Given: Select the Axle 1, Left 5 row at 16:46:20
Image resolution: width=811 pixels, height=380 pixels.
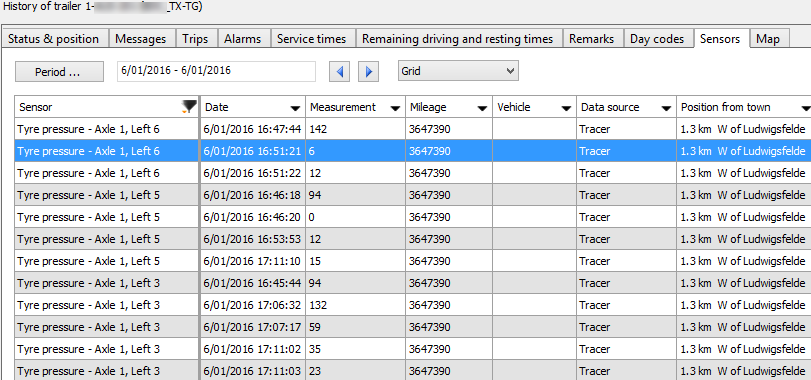Looking at the screenshot, I should [x=412, y=217].
